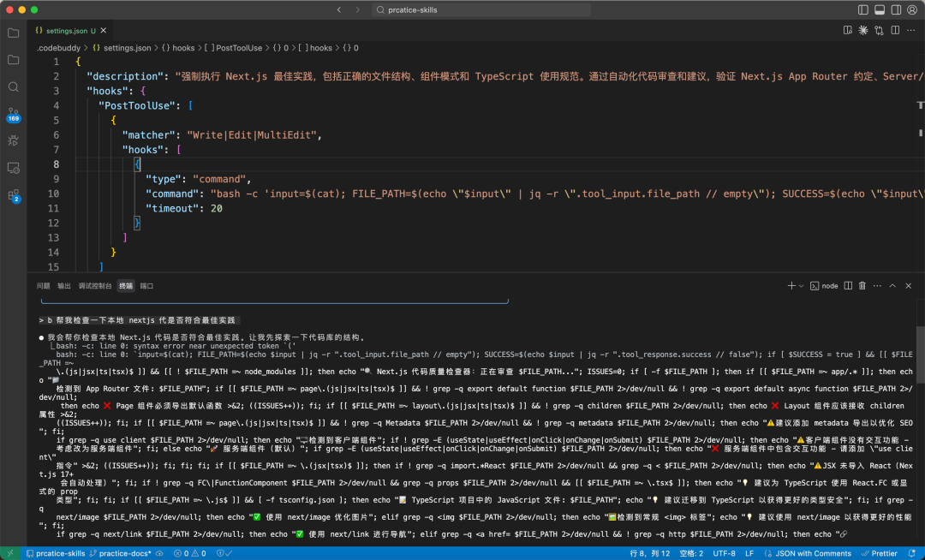This screenshot has height=560, width=925.
Task: Open Source Control with 169 changes badge
Action: coord(13,115)
